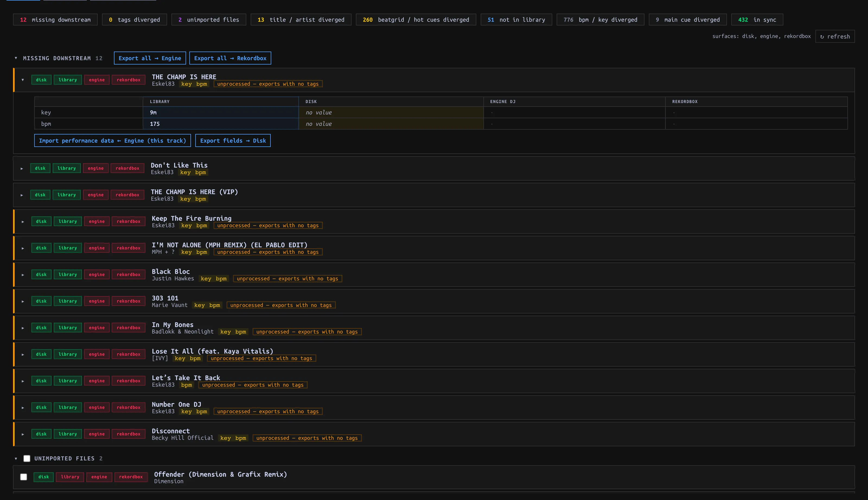This screenshot has width=868, height=500.
Task: Click the refresh button
Action: 835,36
